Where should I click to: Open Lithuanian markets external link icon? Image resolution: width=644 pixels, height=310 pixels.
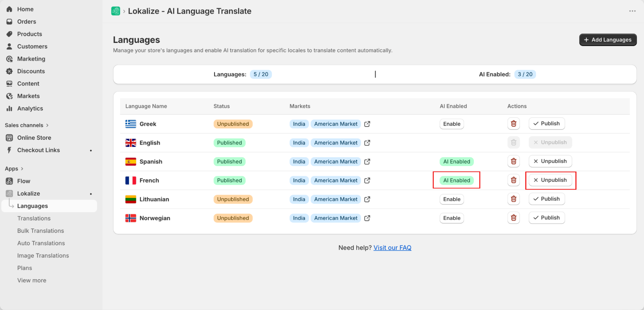pos(367,199)
